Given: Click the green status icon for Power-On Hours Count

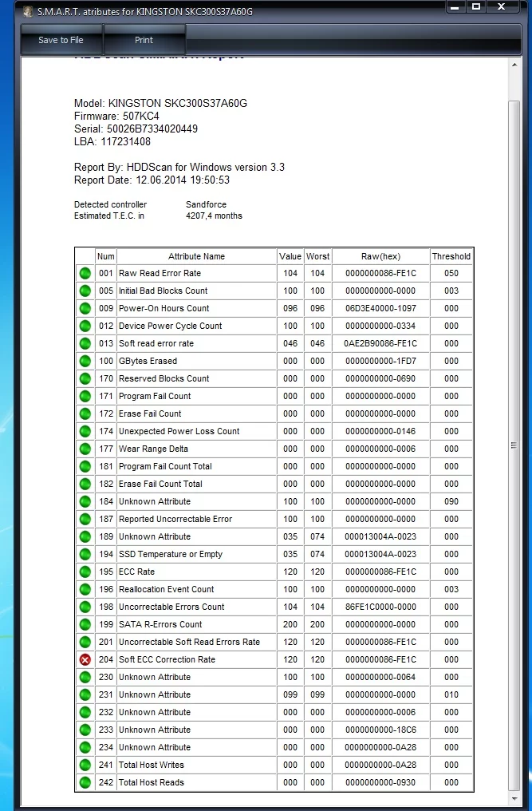Looking at the screenshot, I should tap(85, 308).
